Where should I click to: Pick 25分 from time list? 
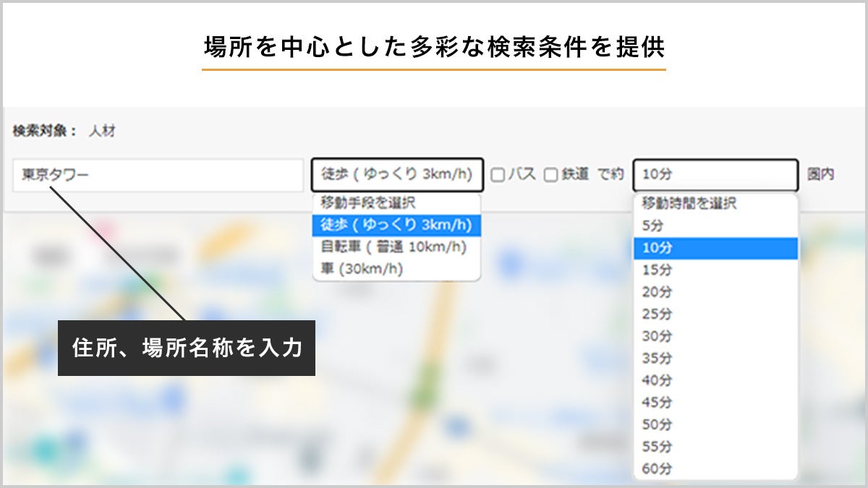tap(716, 314)
